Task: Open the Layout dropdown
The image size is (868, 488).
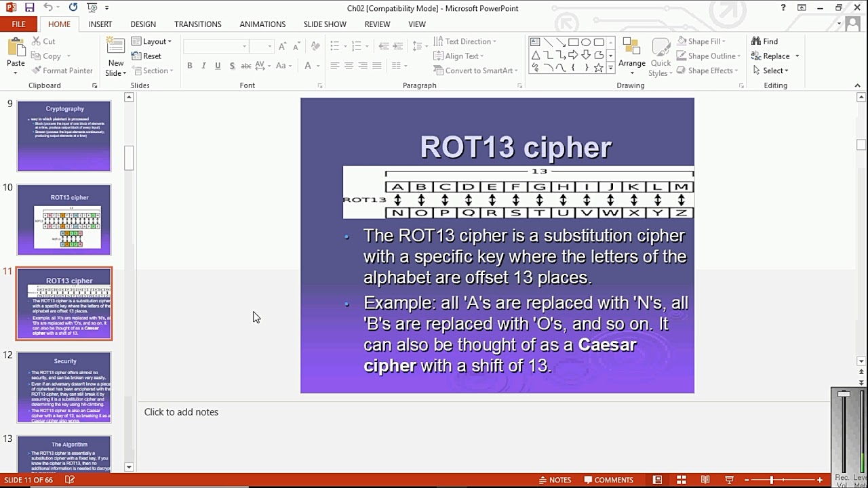Action: pos(151,41)
